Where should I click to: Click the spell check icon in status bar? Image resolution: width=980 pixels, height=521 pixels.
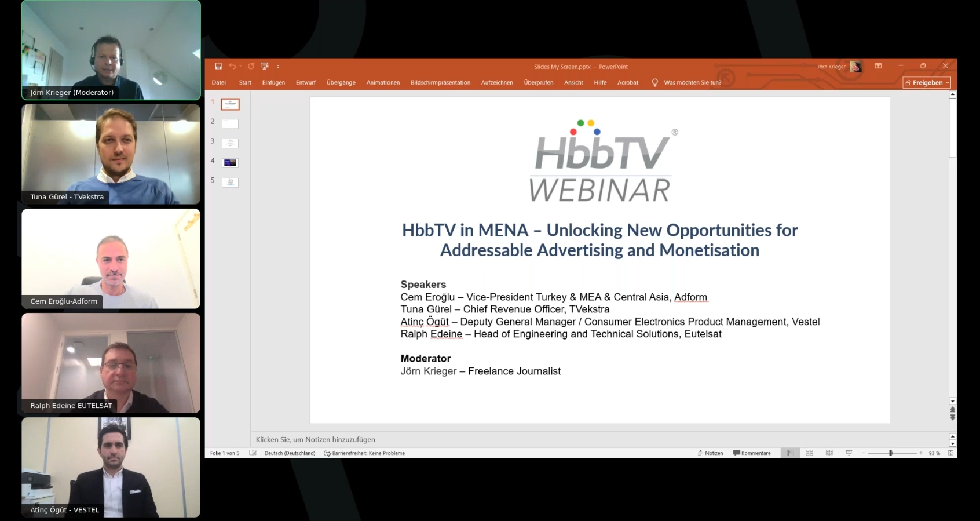(253, 453)
